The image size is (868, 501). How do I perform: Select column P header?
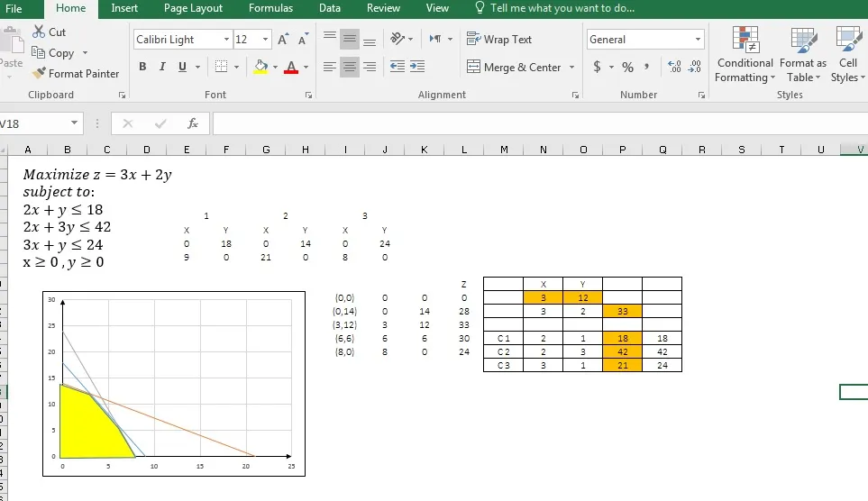(623, 150)
